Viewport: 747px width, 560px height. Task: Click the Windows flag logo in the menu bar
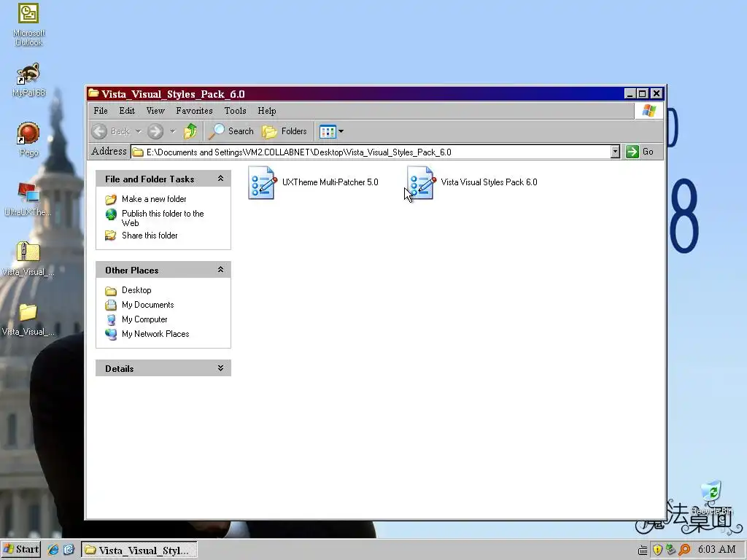649,111
